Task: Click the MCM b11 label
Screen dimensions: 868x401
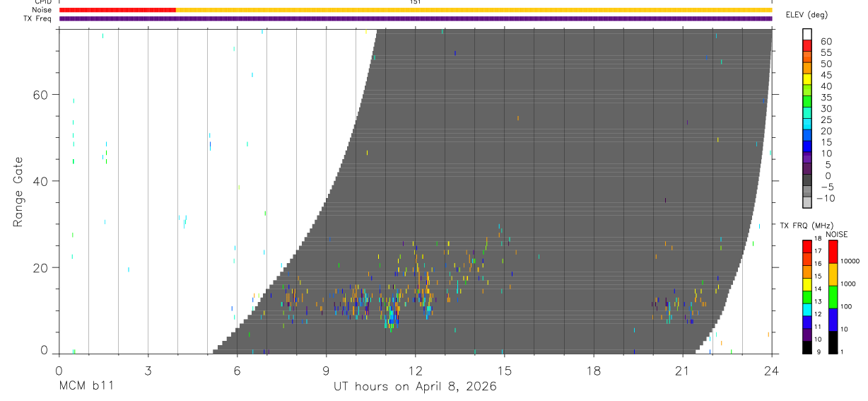Action: [86, 386]
